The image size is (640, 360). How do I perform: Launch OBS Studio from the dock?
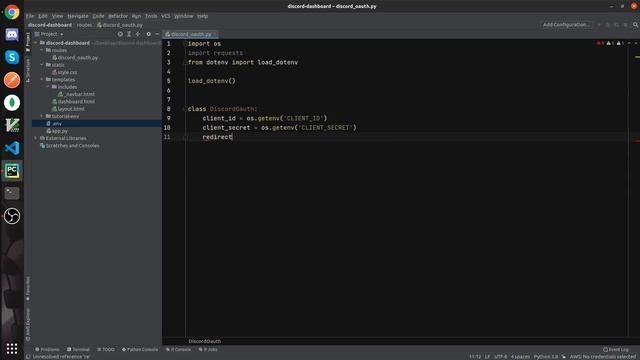(12, 216)
